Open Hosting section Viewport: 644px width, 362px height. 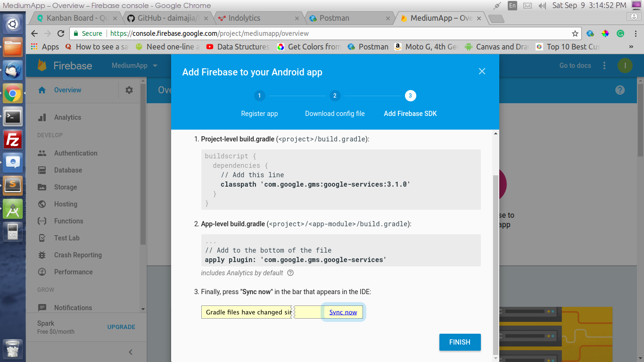pos(66,204)
